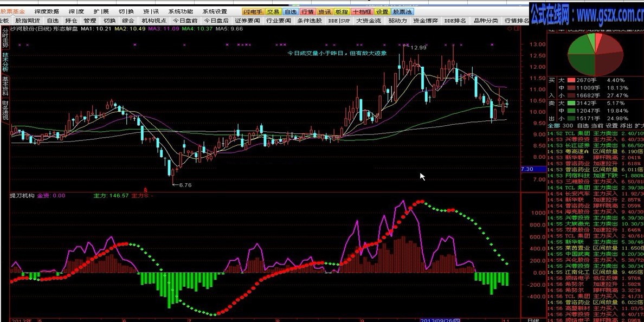Screen dimensions: 644x322
Task: Open the 扩|展 menu
Action: [x=101, y=11]
